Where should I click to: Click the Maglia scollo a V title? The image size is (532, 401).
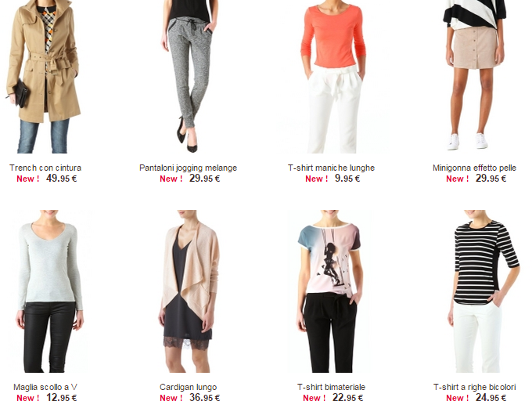tap(45, 387)
